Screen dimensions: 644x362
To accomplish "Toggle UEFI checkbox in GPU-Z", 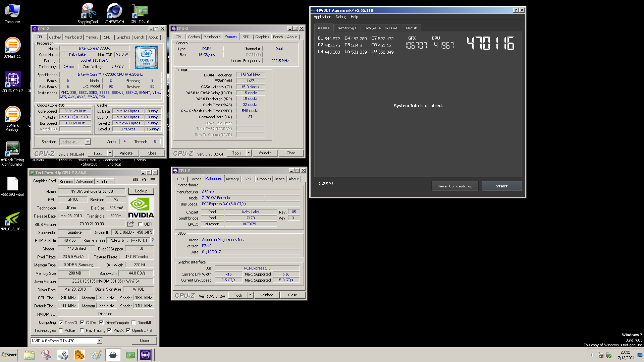I will coord(140,224).
